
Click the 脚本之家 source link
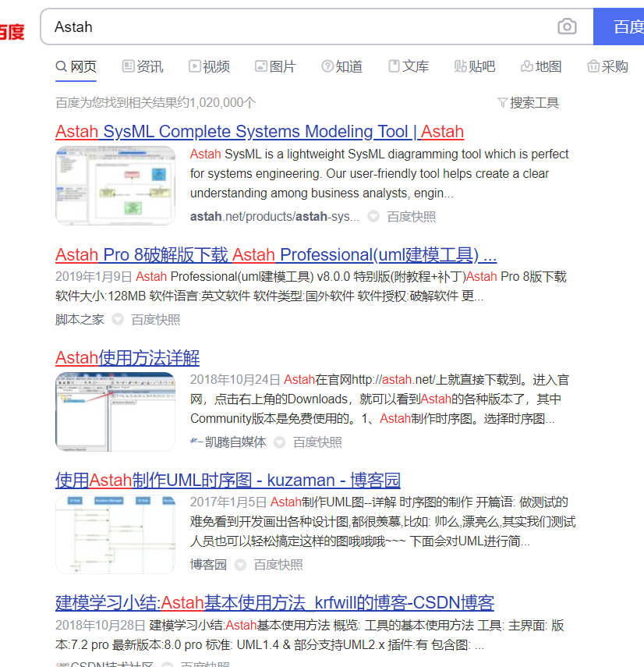point(80,320)
